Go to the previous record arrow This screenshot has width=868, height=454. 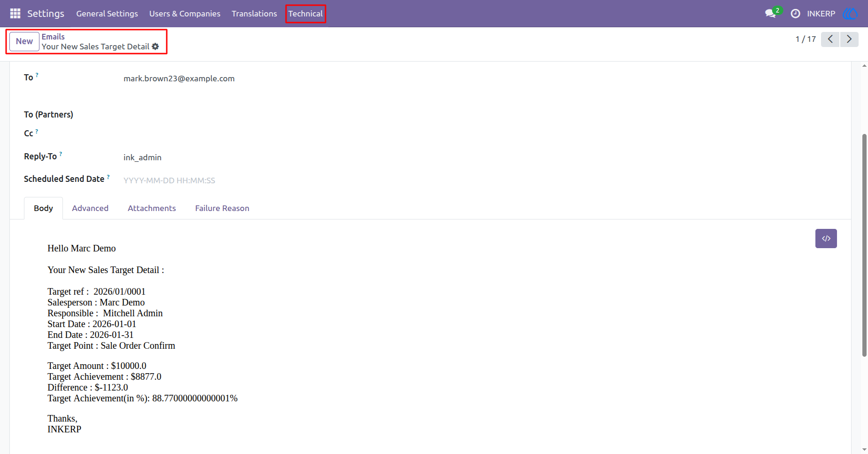830,39
